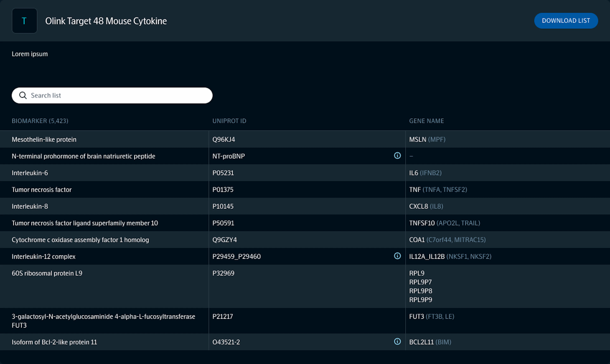The width and height of the screenshot is (610, 364).
Task: Click the info icon next to P29459_P29460
Action: [397, 256]
